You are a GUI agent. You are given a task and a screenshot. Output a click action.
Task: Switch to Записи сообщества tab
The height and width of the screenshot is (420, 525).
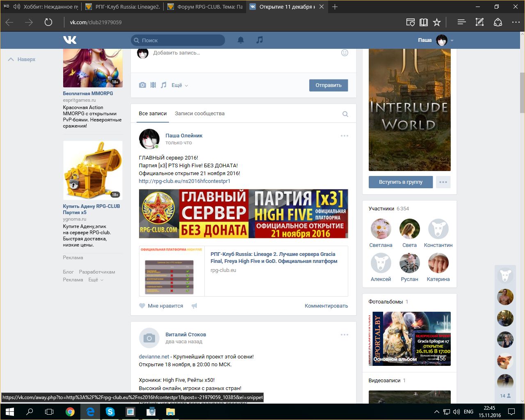[x=200, y=114]
